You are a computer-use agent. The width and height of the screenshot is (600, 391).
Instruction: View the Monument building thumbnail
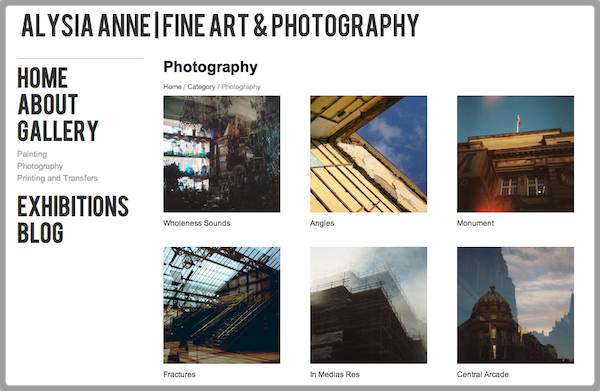coord(515,154)
